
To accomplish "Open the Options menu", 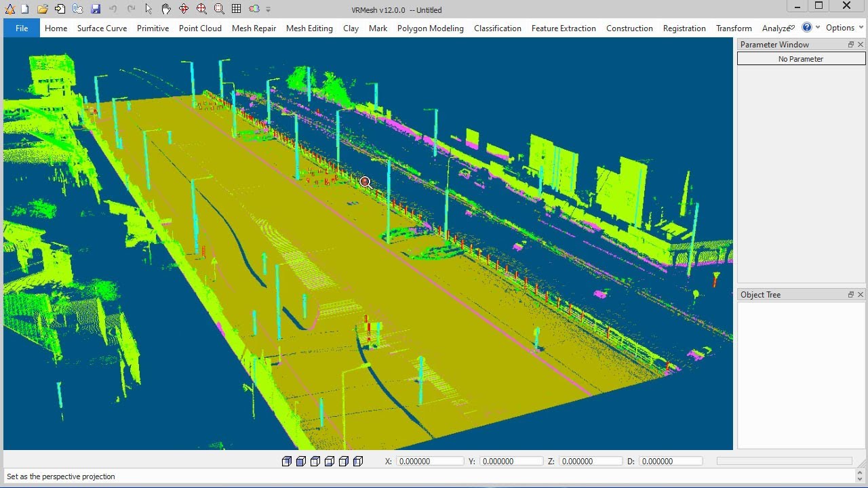I will click(840, 28).
